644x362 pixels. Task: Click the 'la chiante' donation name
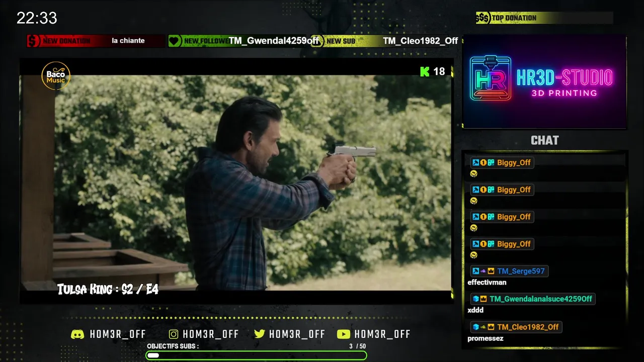[128, 41]
